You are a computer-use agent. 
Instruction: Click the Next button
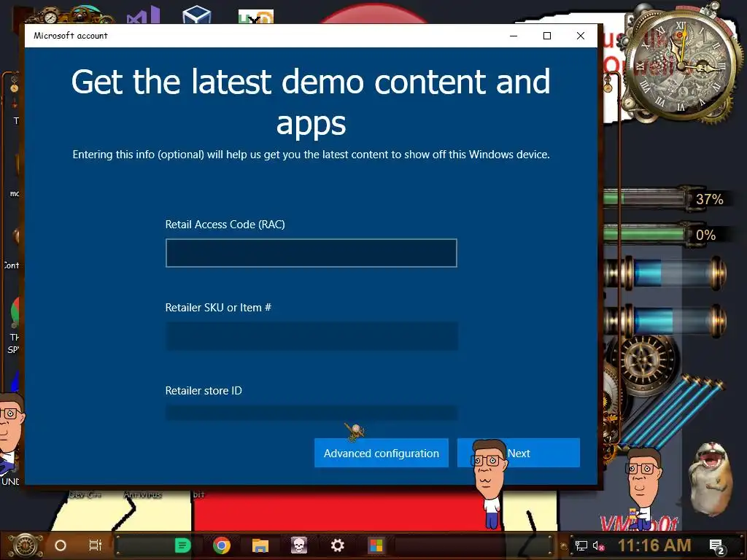pos(519,453)
